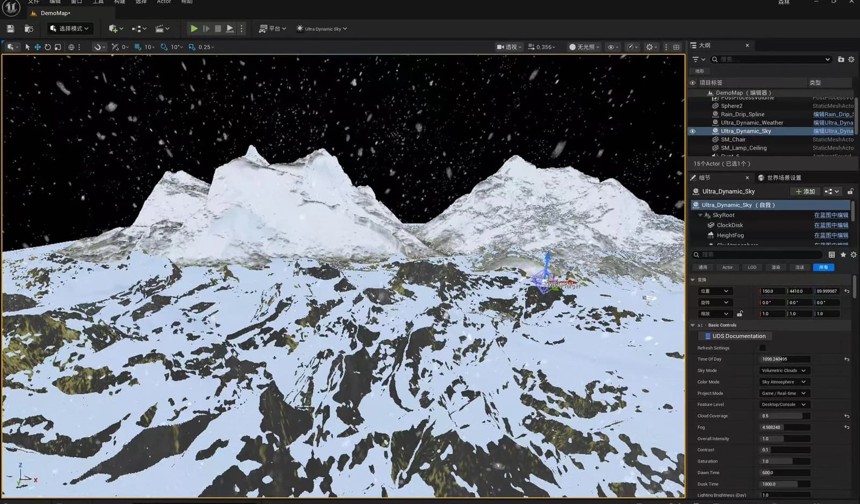Open the viewport gear settings menu

(x=651, y=47)
